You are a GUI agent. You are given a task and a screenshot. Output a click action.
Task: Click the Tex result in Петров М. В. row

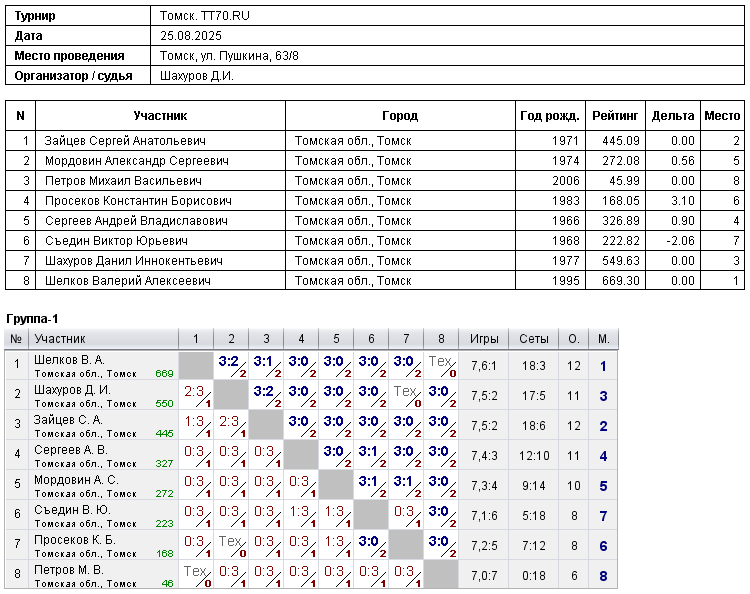click(x=195, y=572)
